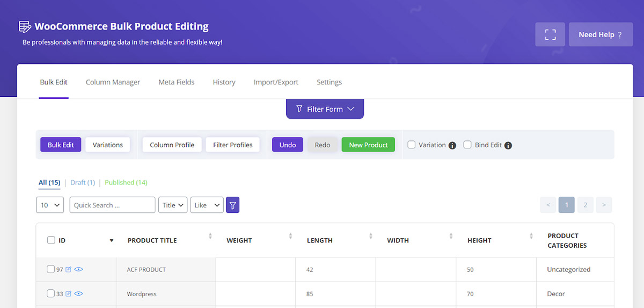
Task: Go to previous page arrow
Action: [548, 205]
